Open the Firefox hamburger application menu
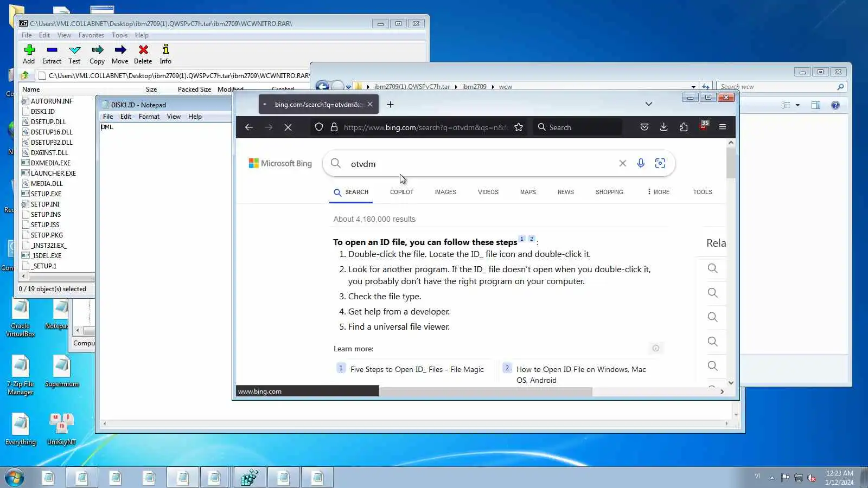 [723, 127]
